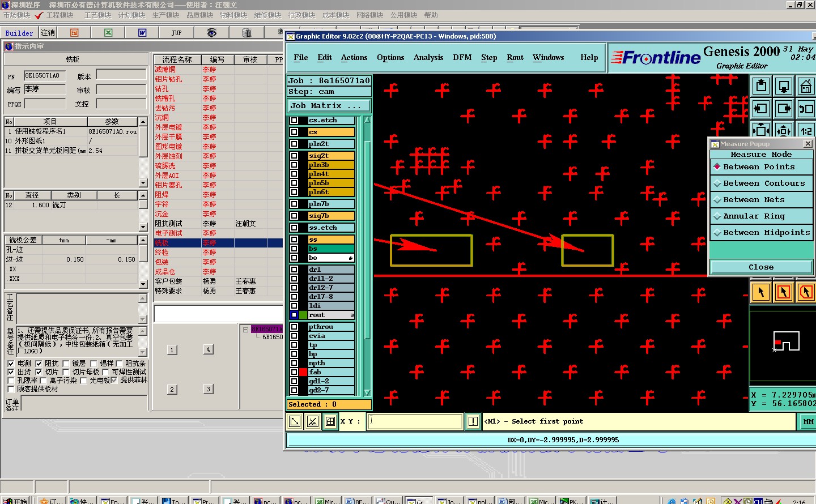Toggle the 顾客提供板材 checkbox
Screen dimensions: 816x504
[x=11, y=389]
